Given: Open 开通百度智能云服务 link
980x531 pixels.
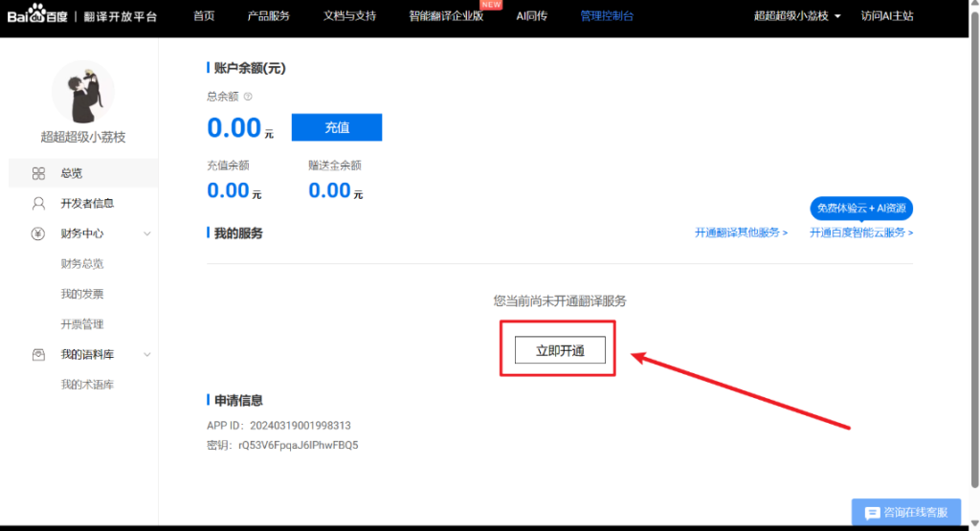Looking at the screenshot, I should click(861, 232).
